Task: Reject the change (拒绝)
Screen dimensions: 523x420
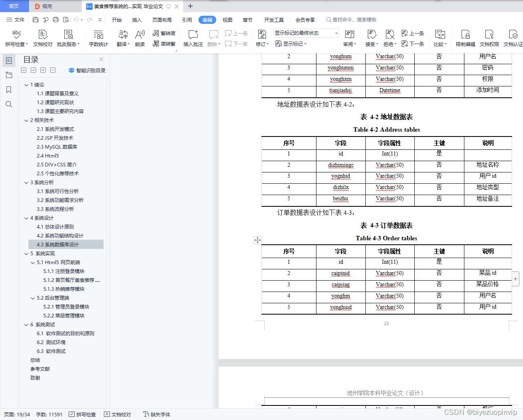Action: (390, 38)
